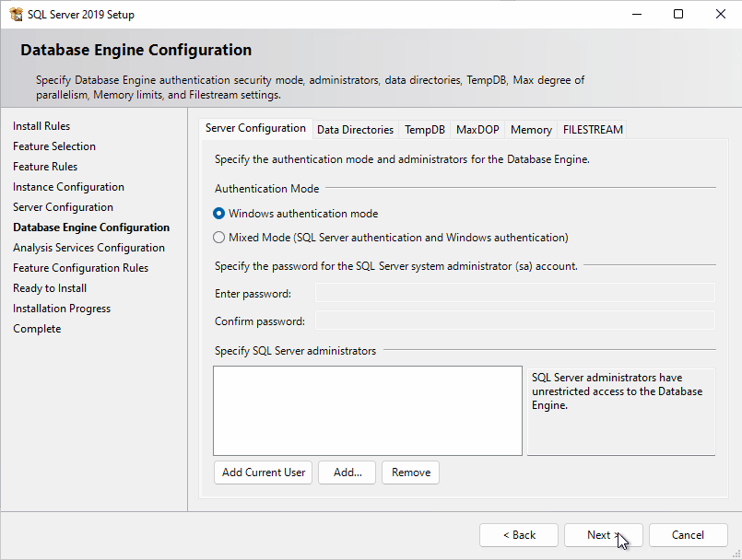Click the 'Specify SQL Server administrators' label
This screenshot has width=742, height=560.
tap(295, 351)
